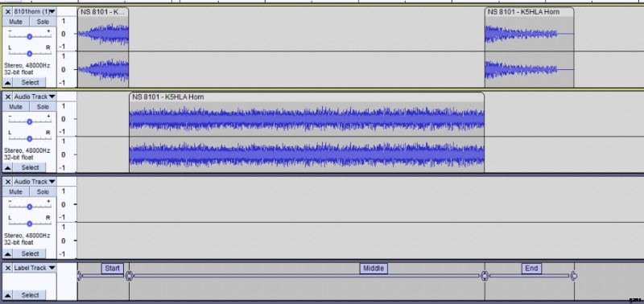Collapse the Label Track with its up-arrow icon

coord(7,295)
